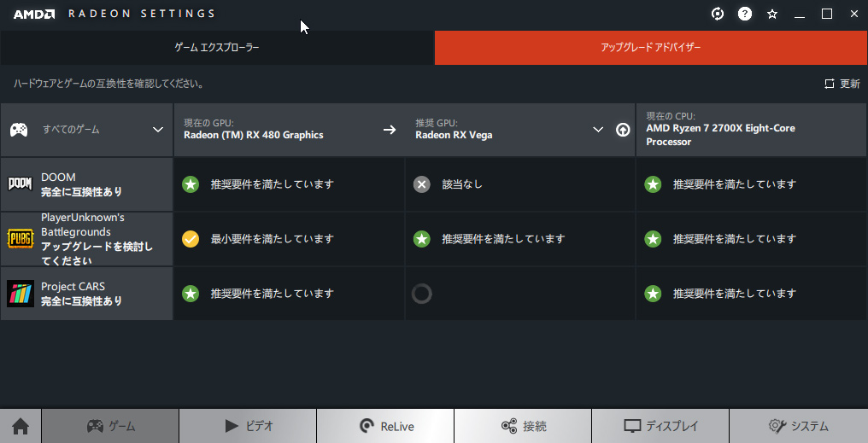Click PUBG recommended GPU green star
Image resolution: width=868 pixels, height=443 pixels.
pos(422,239)
